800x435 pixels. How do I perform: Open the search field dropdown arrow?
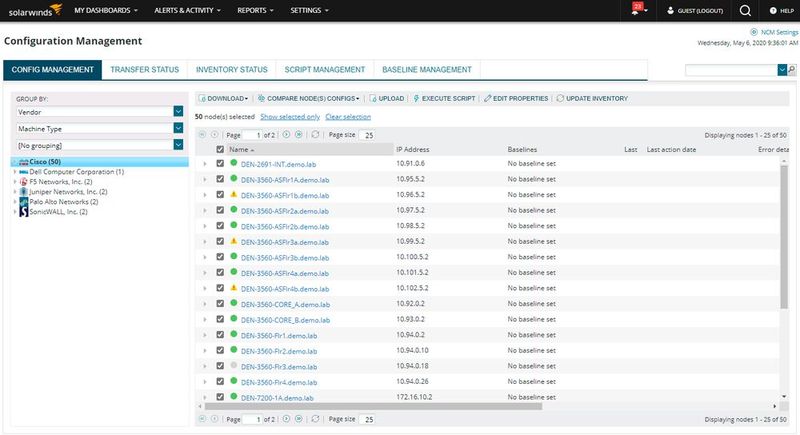tap(782, 69)
